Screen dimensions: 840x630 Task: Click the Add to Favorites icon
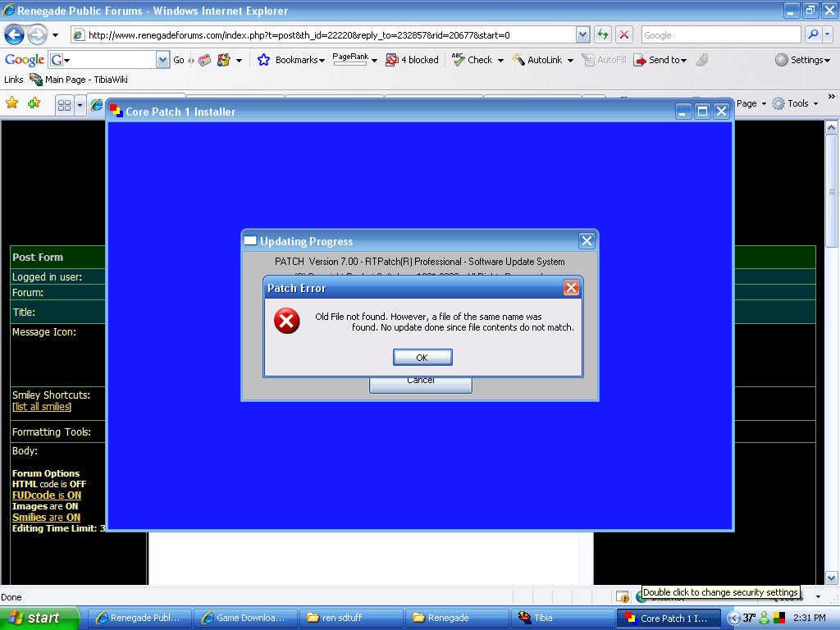pyautogui.click(x=34, y=103)
